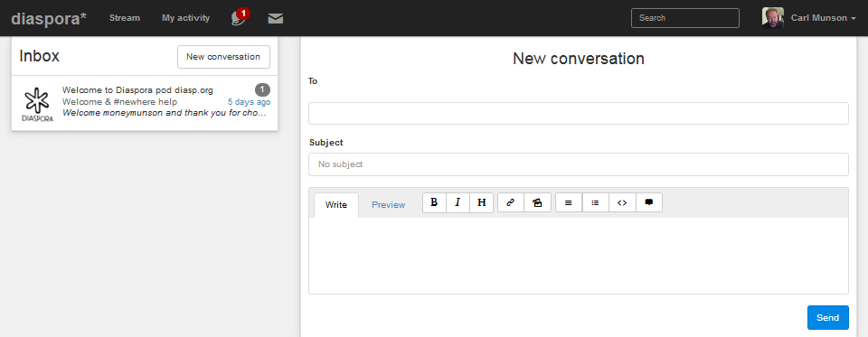Focus the Search box
Screen dimensions: 868x337
(684, 18)
